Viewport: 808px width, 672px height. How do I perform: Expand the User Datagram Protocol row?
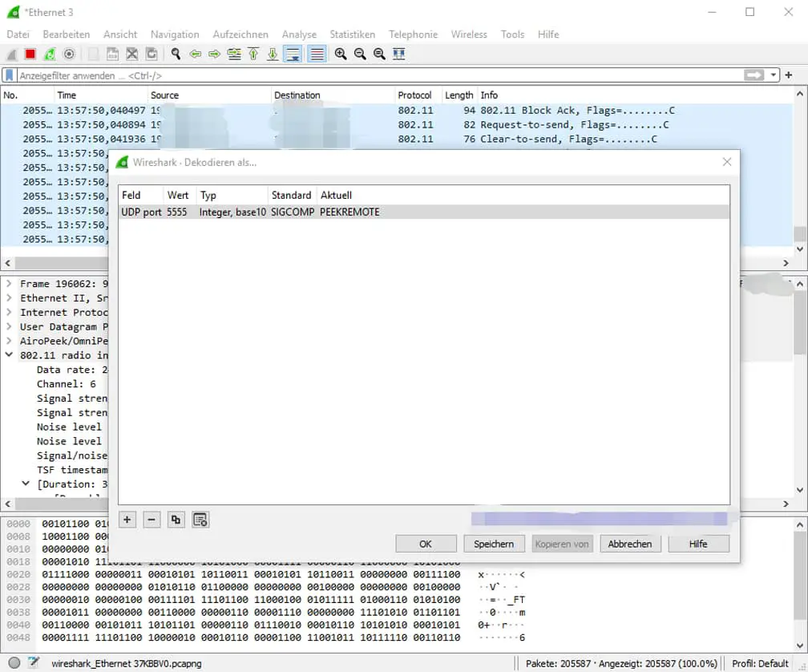pos(9,326)
